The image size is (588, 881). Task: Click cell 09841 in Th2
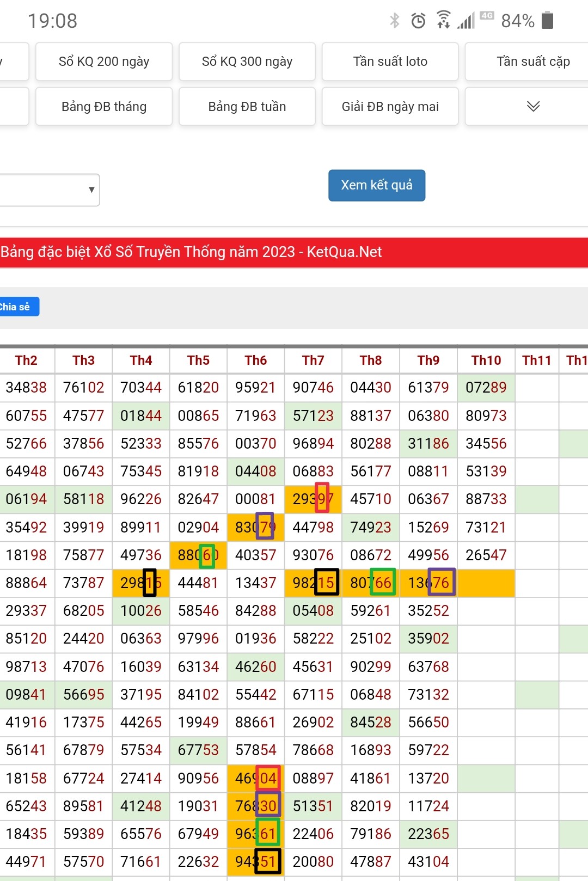coord(26,695)
